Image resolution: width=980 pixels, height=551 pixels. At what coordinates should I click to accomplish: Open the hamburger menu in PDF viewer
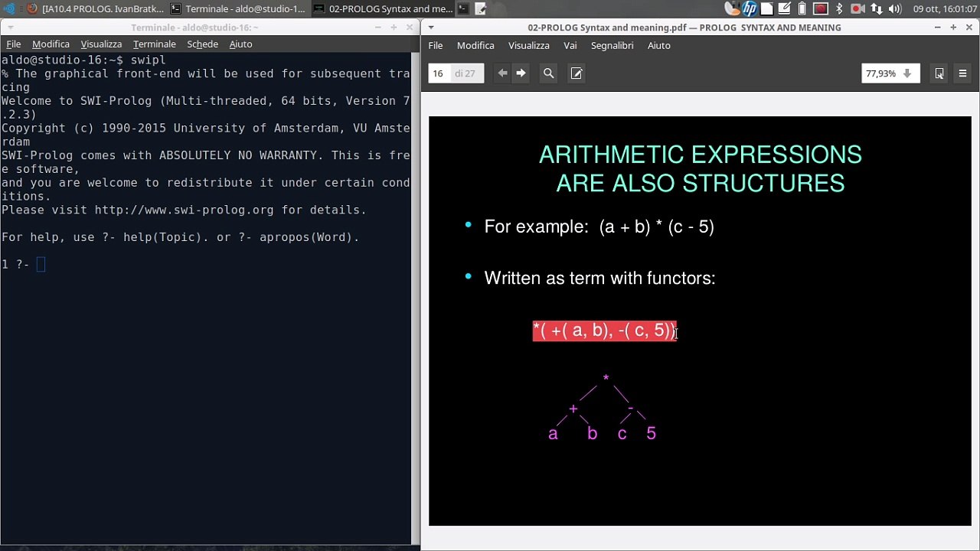coord(962,73)
